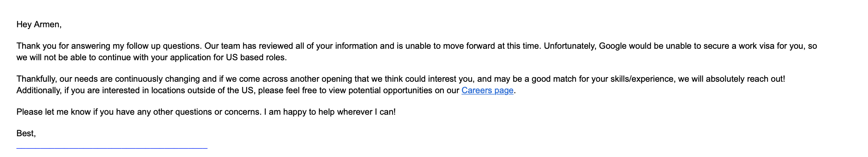Click the 'Please let me know' sentence
The image size is (868, 157).
pos(54,112)
